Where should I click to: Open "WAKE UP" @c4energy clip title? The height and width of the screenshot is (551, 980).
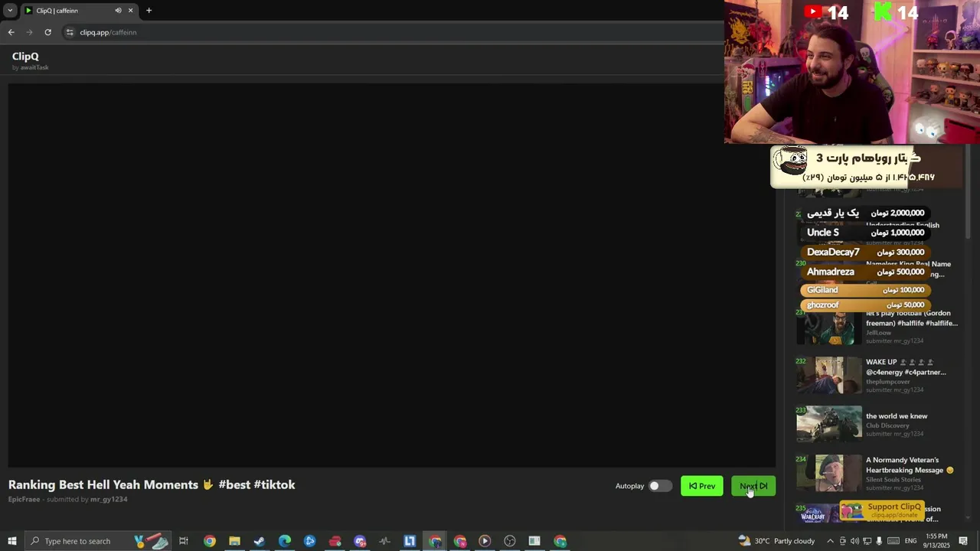[906, 367]
